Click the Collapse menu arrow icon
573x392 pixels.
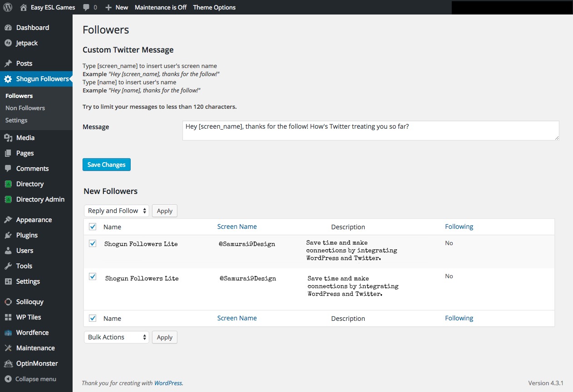8,379
